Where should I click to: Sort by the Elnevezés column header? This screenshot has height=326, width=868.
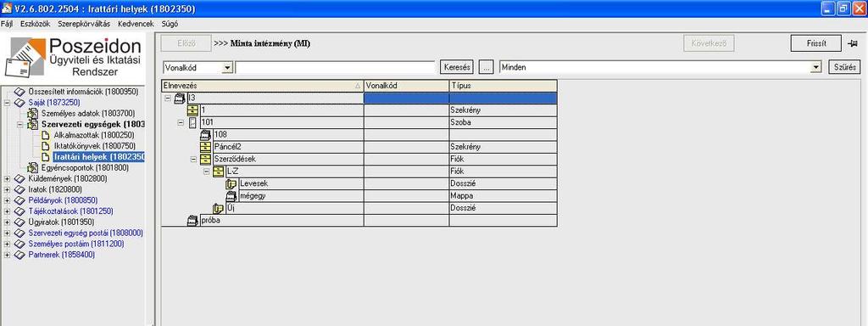click(263, 86)
